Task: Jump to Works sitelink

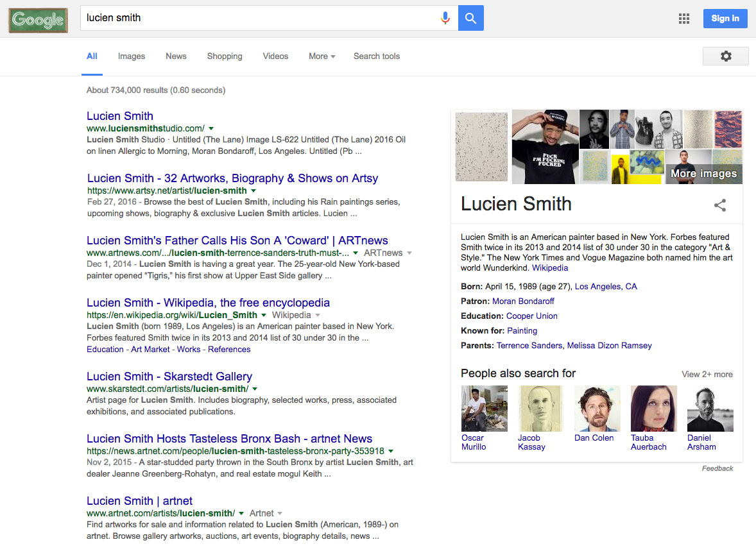Action: [x=189, y=350]
